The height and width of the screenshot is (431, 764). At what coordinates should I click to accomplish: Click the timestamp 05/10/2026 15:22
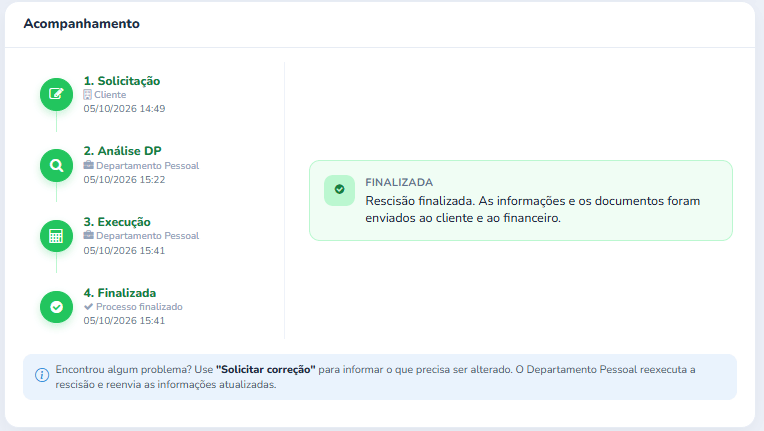[x=124, y=180]
